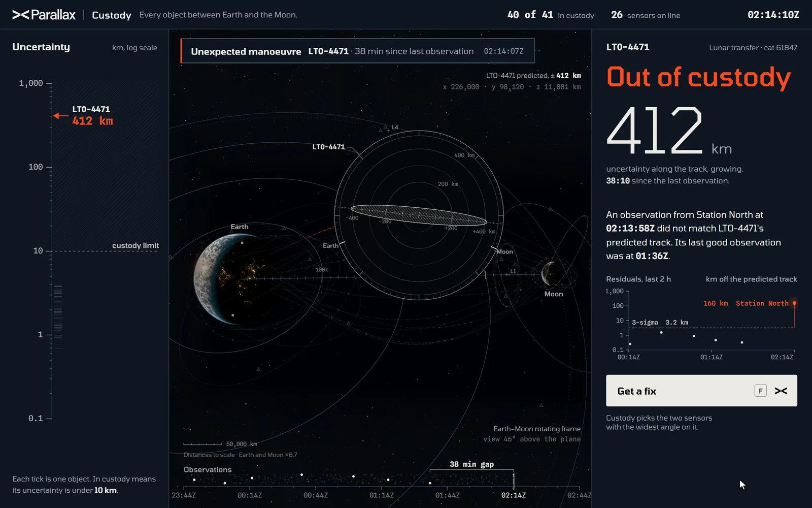The height and width of the screenshot is (508, 812).
Task: Click the cluster of object ticks below custody limit
Action: point(58,312)
